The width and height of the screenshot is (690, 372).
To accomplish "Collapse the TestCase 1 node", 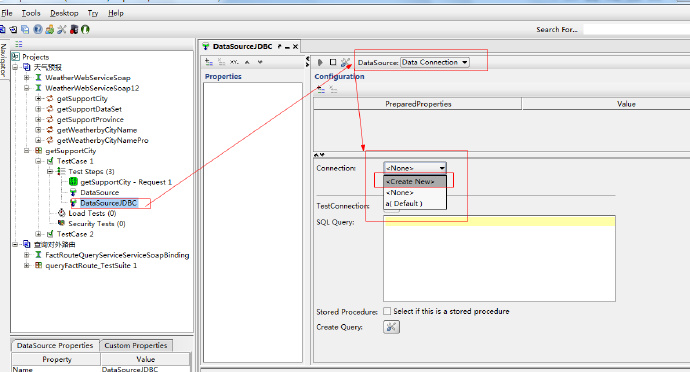I will [38, 161].
